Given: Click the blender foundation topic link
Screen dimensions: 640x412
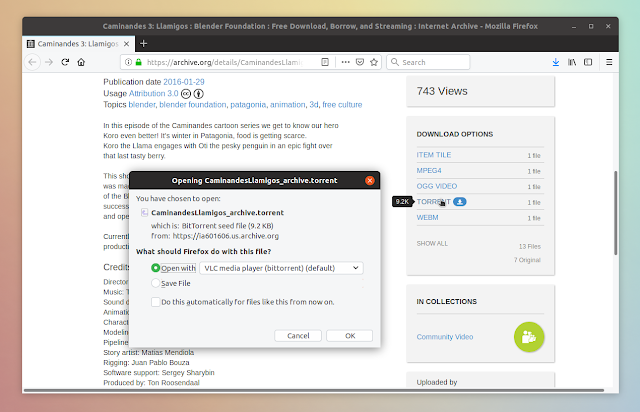Looking at the screenshot, I should 193,105.
